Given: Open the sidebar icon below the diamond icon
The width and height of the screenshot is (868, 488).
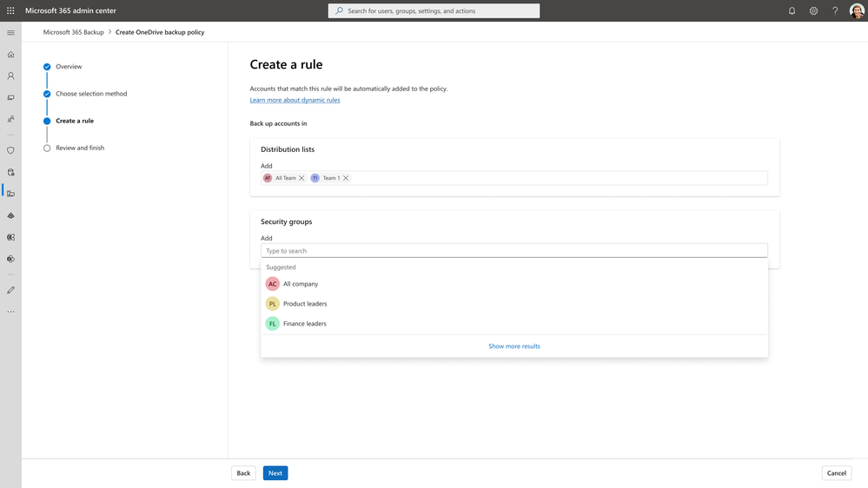Looking at the screenshot, I should tap(10, 237).
